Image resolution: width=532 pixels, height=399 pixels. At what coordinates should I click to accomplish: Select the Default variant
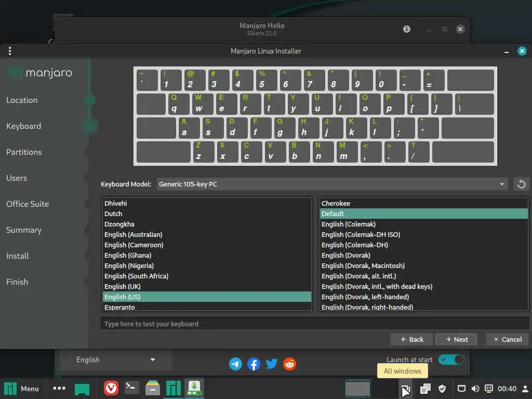424,214
